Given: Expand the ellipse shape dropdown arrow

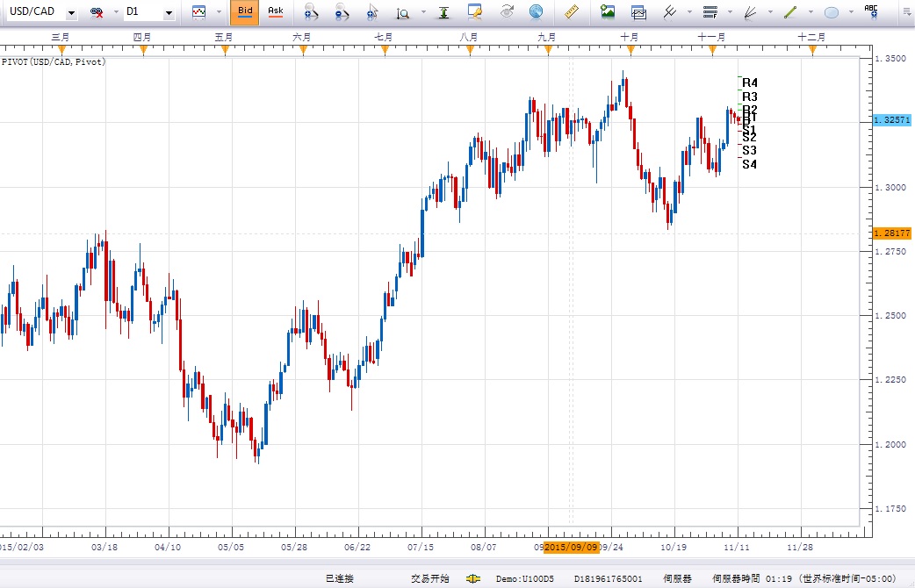Looking at the screenshot, I should (x=852, y=12).
